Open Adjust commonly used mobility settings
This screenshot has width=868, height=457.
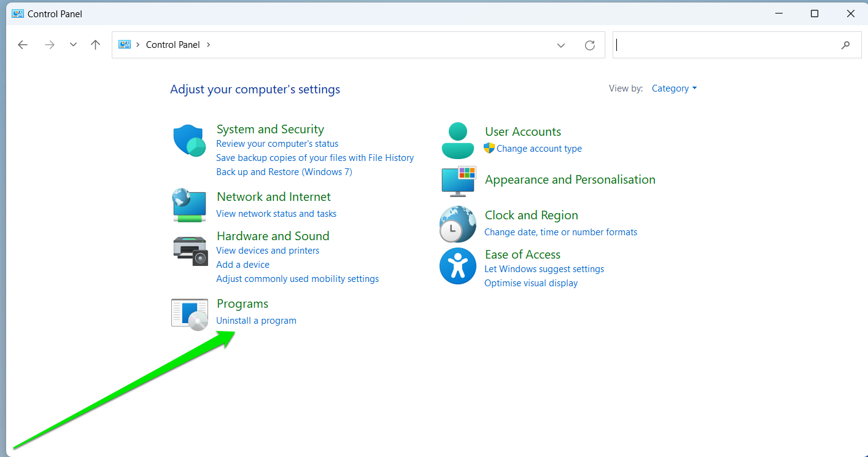pos(298,279)
